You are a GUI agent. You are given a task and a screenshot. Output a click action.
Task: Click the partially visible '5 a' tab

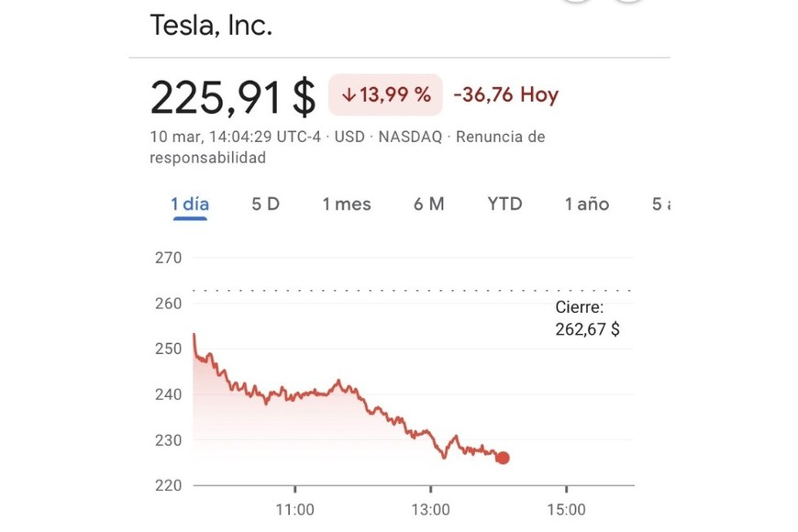click(x=659, y=204)
